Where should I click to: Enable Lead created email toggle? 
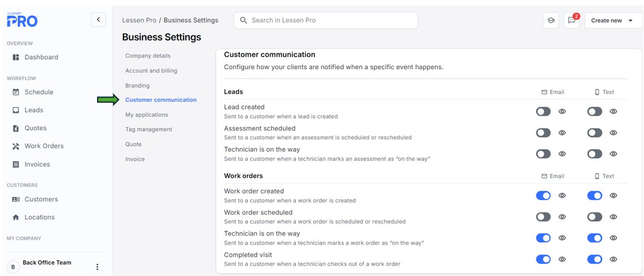click(543, 112)
